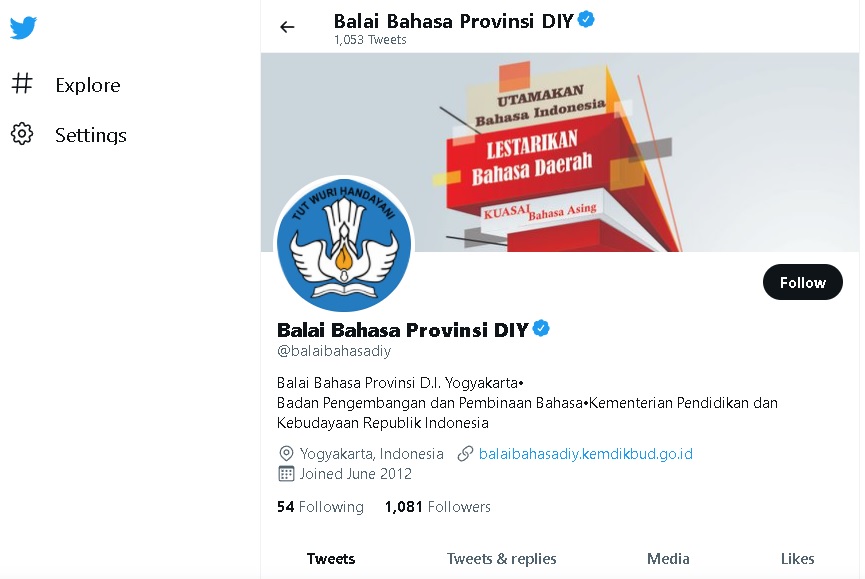
Task: Open balaibahasadiy.kemdikbud.go.id website link
Action: point(585,454)
